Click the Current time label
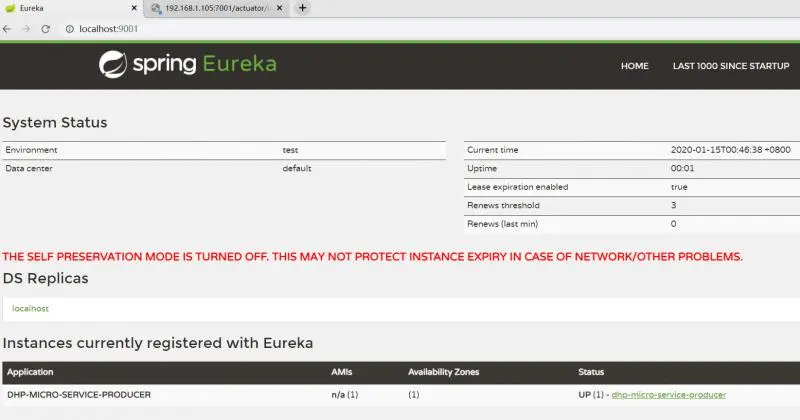The image size is (800, 420). (x=493, y=150)
